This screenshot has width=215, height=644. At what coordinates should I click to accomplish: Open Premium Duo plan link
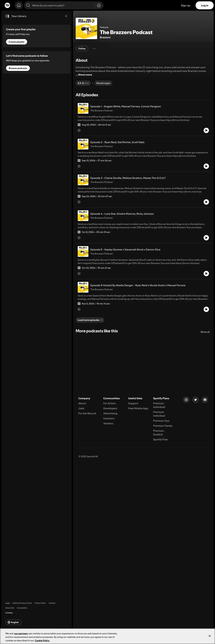coord(161,420)
